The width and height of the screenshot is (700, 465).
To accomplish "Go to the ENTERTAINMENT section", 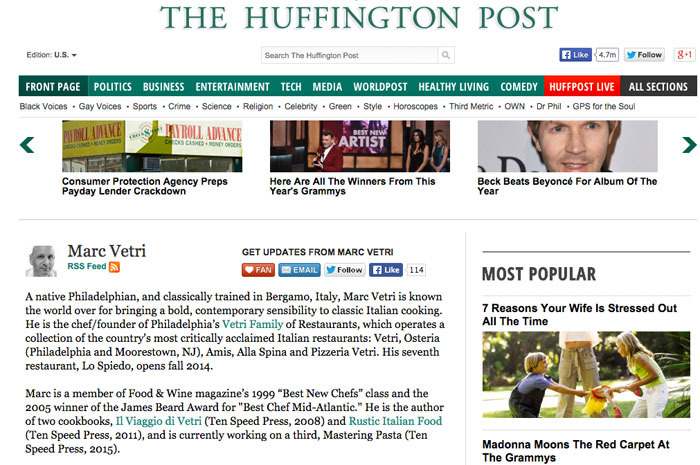I will pyautogui.click(x=232, y=87).
